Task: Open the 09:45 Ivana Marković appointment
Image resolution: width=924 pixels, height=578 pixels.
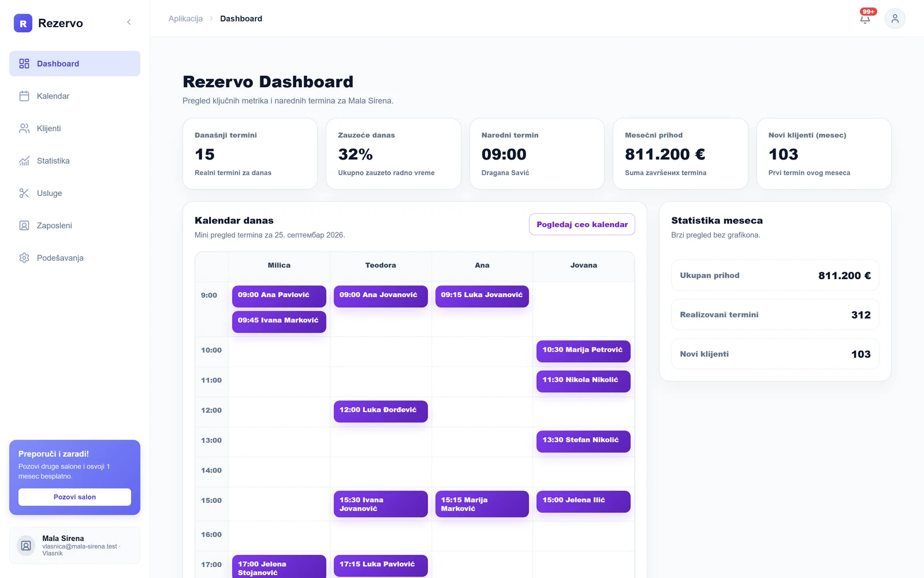Action: [279, 321]
